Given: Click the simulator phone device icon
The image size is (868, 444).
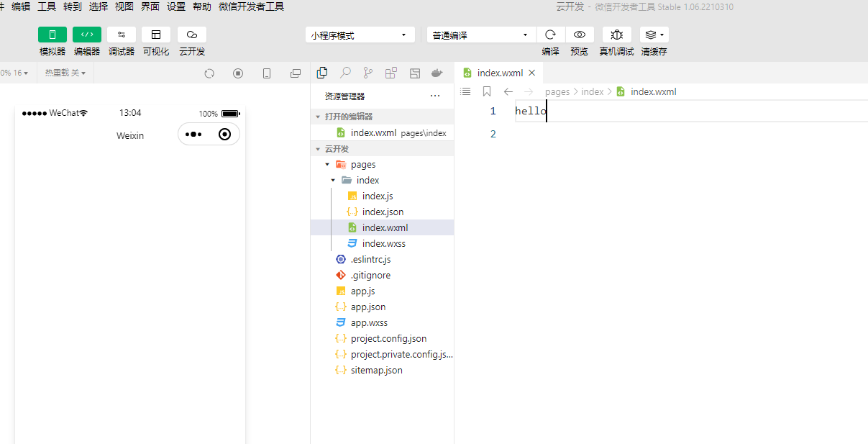Looking at the screenshot, I should click(267, 73).
